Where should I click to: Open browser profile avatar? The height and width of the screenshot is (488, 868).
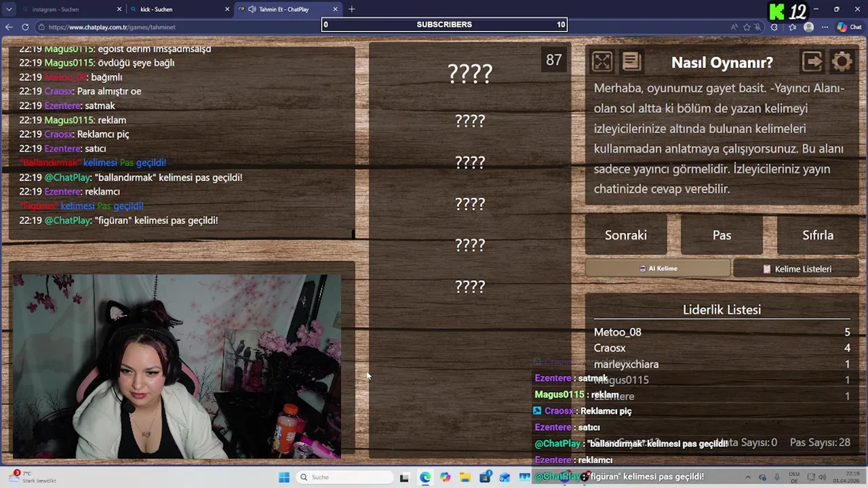pyautogui.click(x=808, y=27)
